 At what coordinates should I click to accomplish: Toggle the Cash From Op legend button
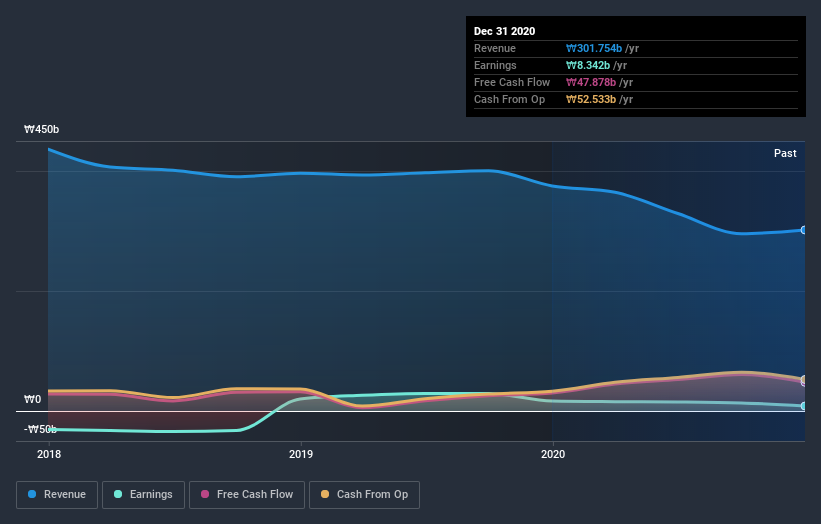click(364, 495)
